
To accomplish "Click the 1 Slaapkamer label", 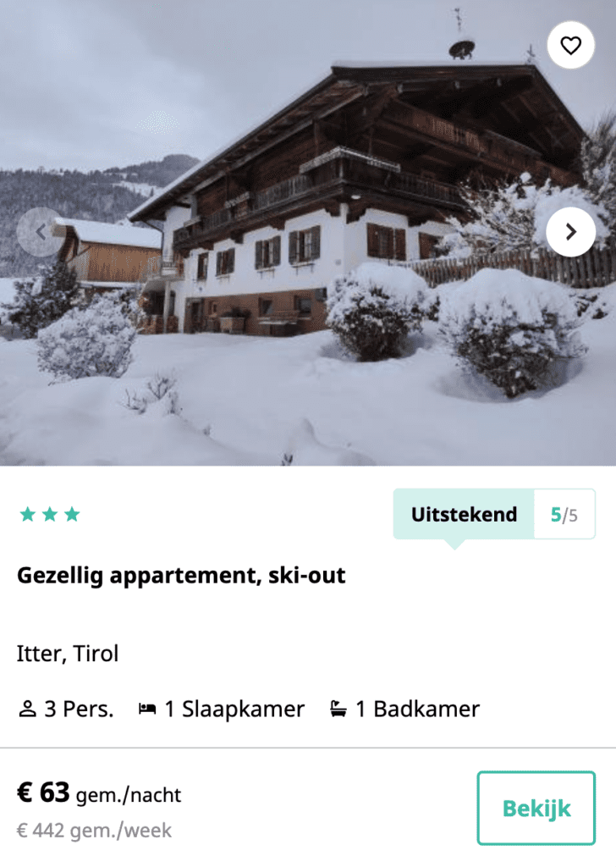I will click(234, 710).
